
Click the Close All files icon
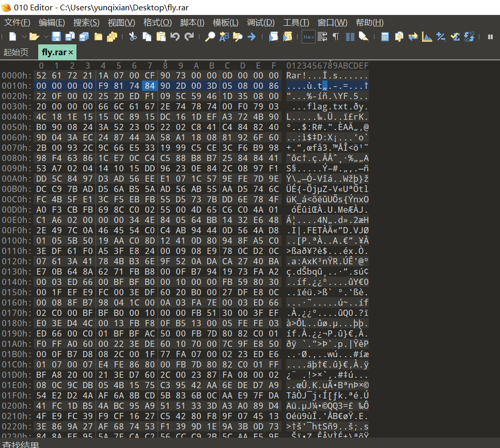click(x=112, y=37)
